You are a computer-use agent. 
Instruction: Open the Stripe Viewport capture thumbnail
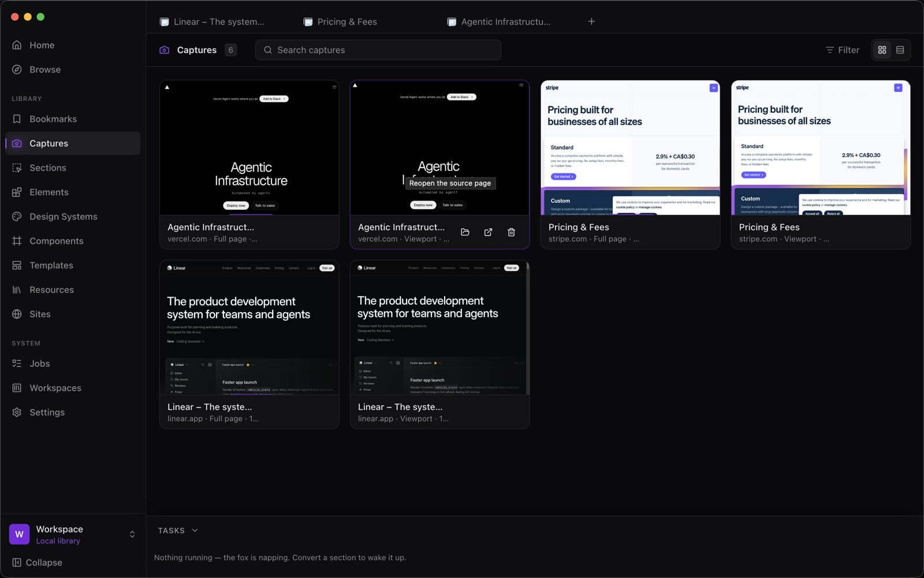[x=821, y=148]
